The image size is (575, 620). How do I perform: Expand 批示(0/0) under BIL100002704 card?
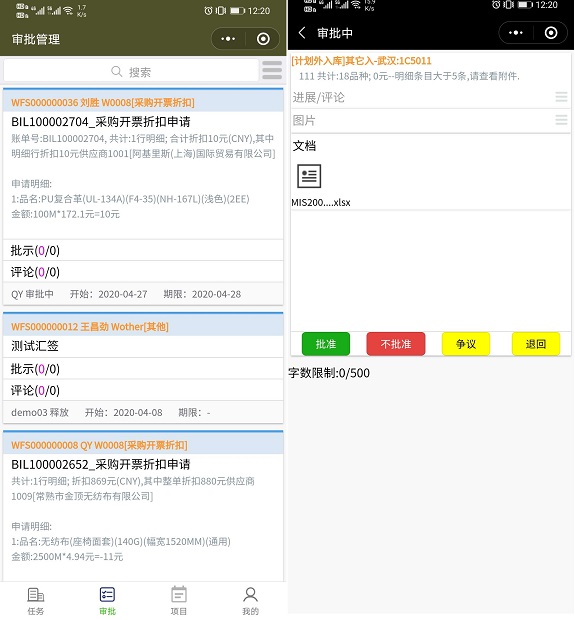pos(143,251)
